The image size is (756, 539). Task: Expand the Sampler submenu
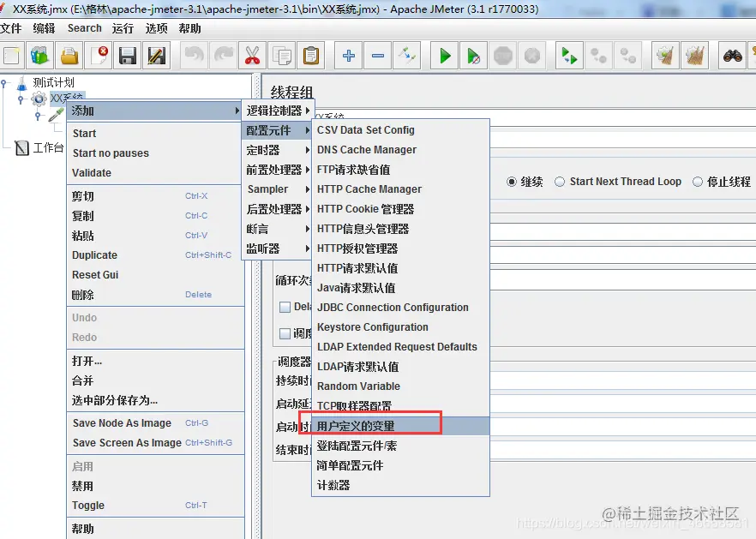pos(278,189)
